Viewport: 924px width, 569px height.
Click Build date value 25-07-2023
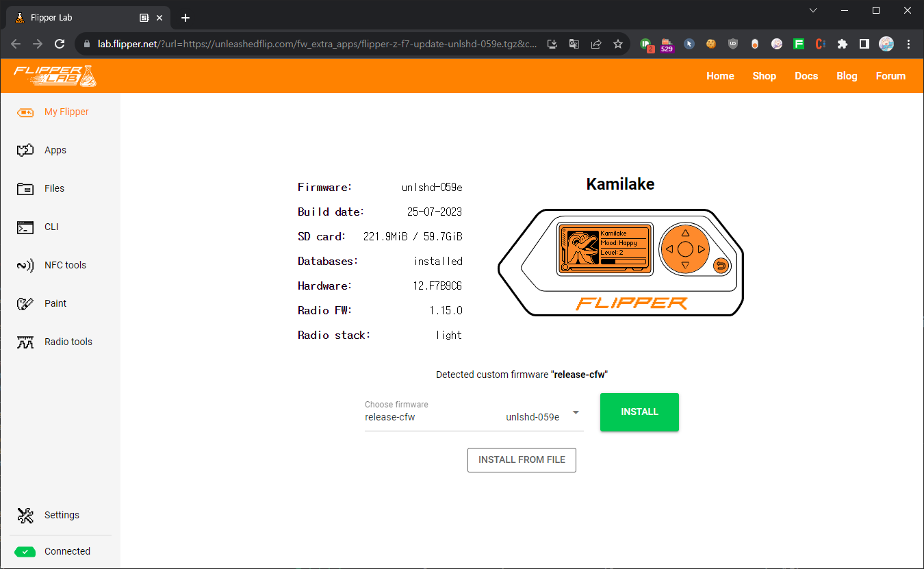pos(435,212)
